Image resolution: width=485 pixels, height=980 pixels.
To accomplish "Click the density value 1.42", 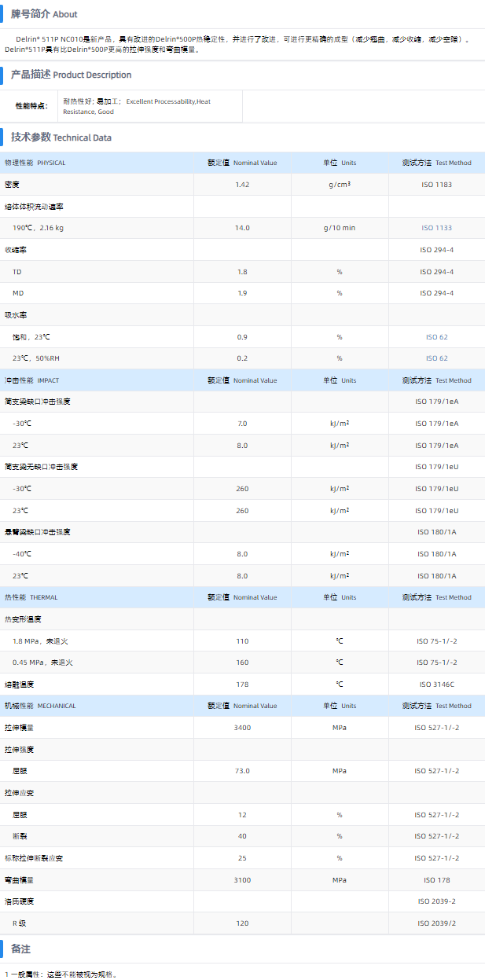I will click(242, 185).
